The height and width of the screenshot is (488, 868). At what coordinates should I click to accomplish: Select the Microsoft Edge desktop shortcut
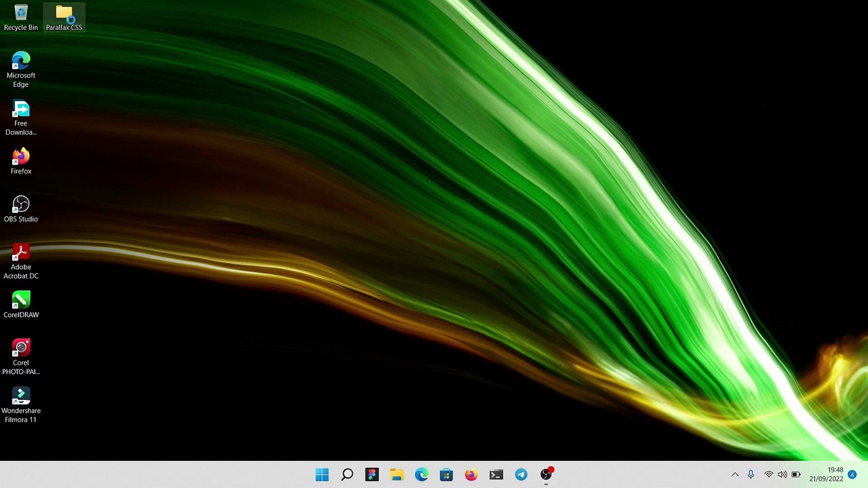[x=21, y=69]
